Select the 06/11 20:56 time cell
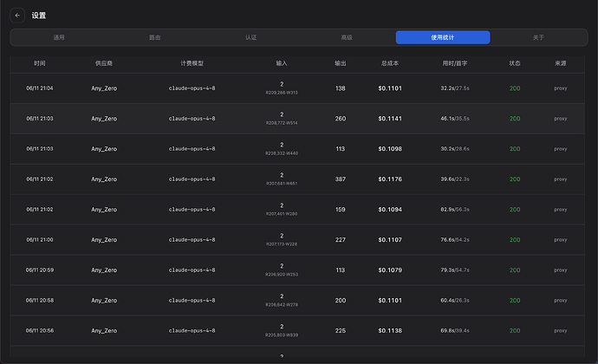This screenshot has height=364, width=598. coord(40,330)
